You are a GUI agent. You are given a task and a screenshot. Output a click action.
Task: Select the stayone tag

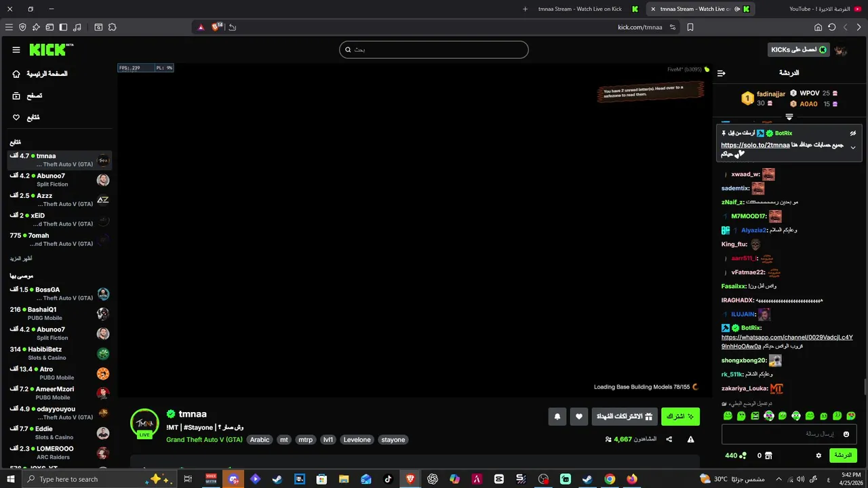[x=393, y=440]
